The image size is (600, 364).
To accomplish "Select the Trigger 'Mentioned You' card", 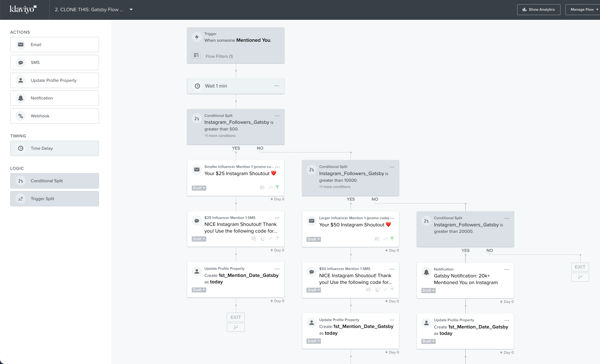I will (236, 45).
